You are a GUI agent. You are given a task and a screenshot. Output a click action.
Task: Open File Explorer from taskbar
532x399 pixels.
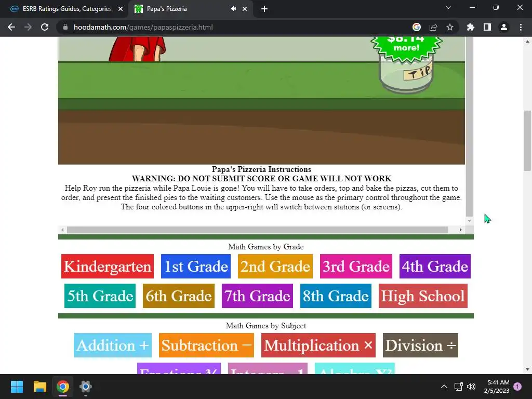(x=39, y=387)
